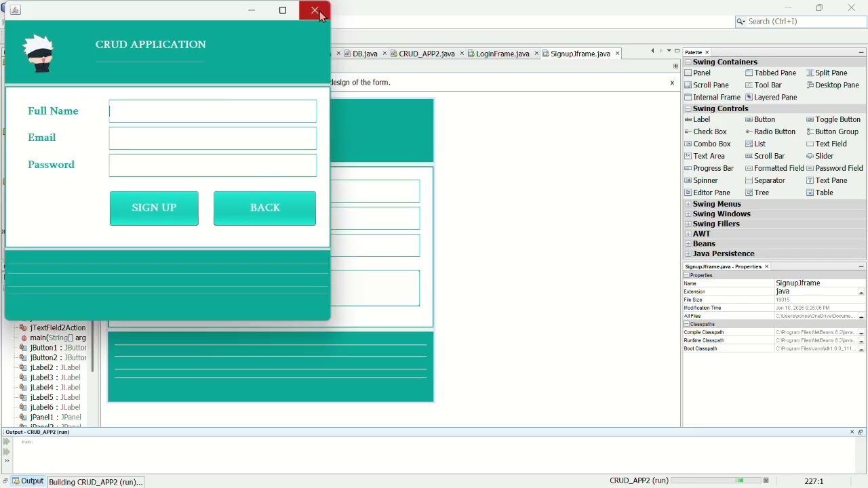The image size is (868, 488).
Task: Select the Tree palette component
Action: click(x=757, y=193)
